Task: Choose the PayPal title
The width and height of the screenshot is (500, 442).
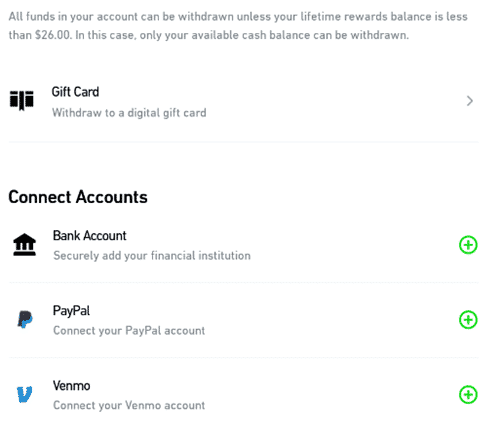Action: point(71,311)
